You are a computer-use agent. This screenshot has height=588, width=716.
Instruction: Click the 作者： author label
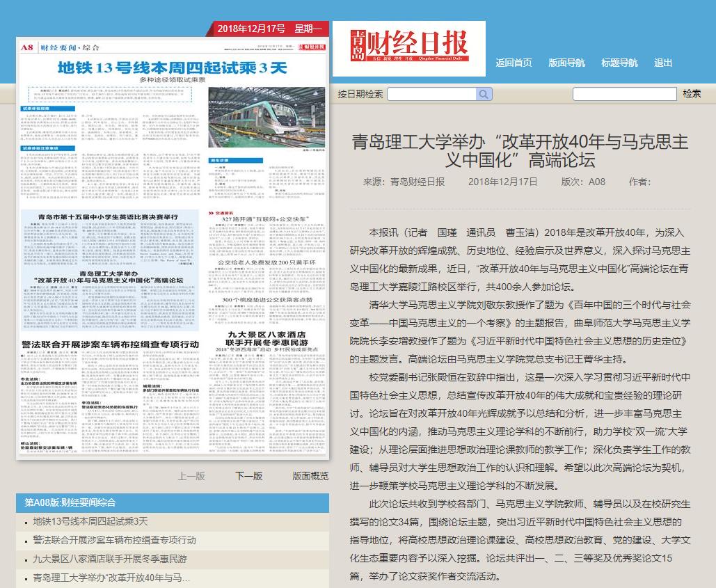pyautogui.click(x=639, y=182)
